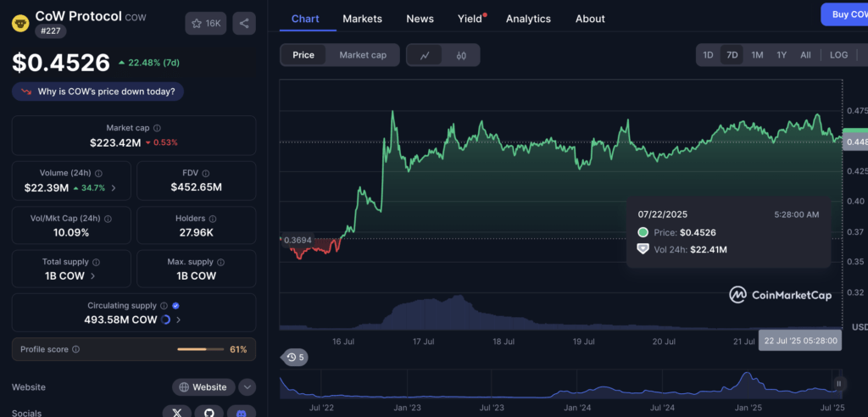The image size is (868, 417).
Task: Click the CoW Protocol coin logo
Action: point(20,24)
